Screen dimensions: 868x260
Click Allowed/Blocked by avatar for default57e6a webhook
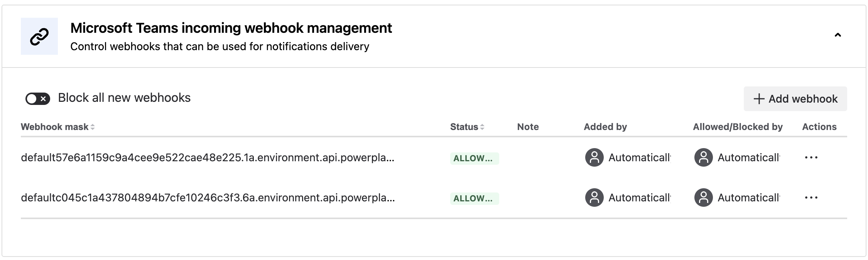pyautogui.click(x=703, y=157)
